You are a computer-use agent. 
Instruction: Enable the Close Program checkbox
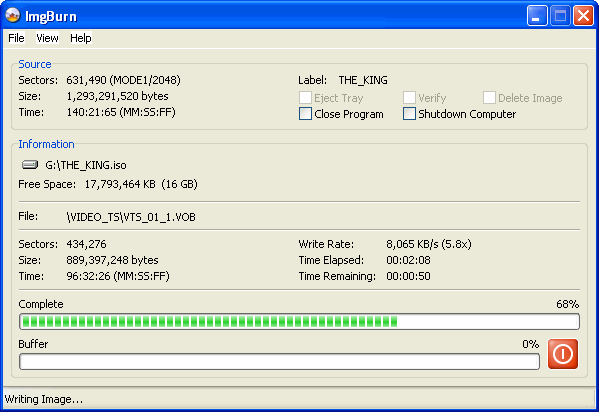coord(305,114)
